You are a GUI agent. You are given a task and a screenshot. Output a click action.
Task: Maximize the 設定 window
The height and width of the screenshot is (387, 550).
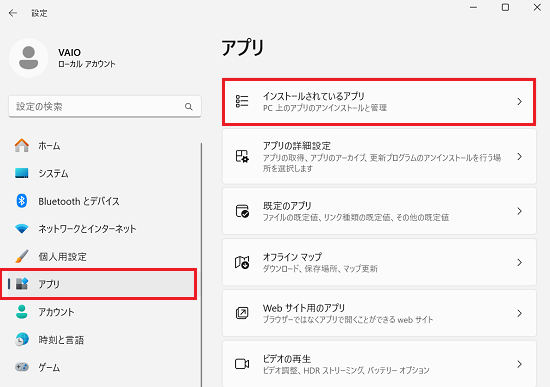pos(505,7)
